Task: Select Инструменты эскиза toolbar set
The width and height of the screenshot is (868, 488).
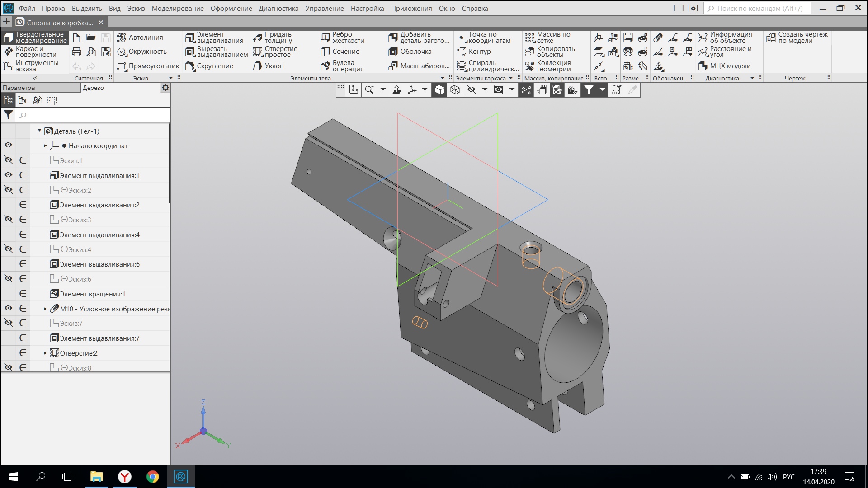Action: (32, 66)
